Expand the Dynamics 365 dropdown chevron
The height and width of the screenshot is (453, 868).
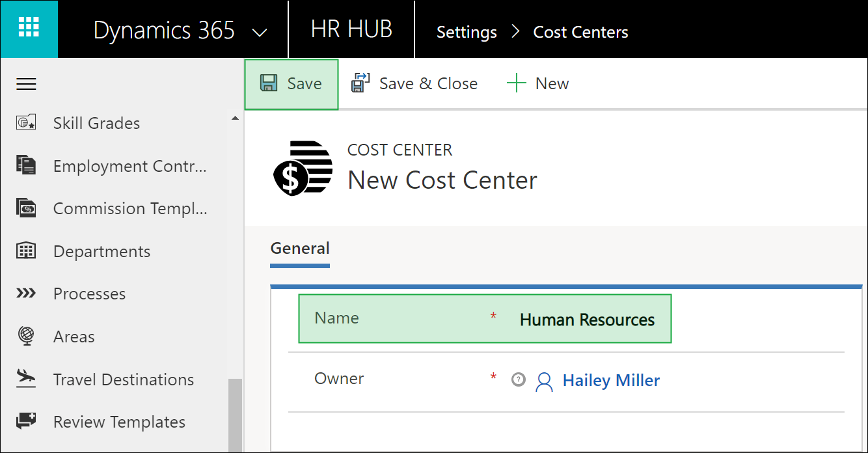point(260,33)
